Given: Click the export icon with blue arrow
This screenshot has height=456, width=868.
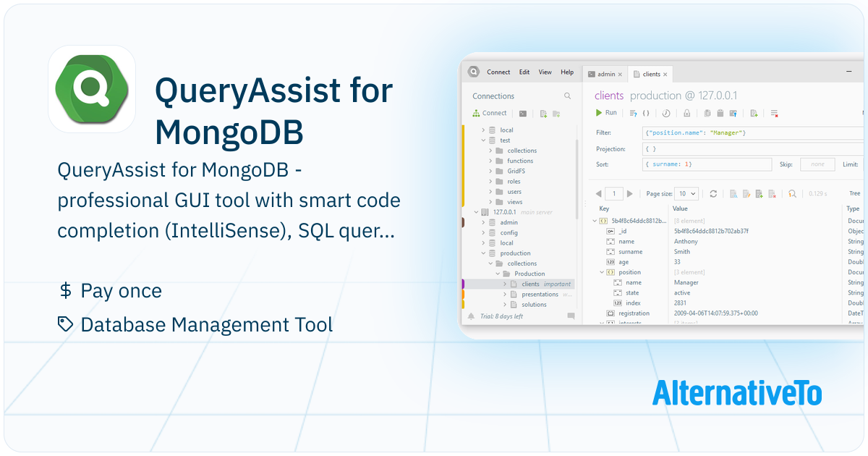Looking at the screenshot, I should pos(733,114).
